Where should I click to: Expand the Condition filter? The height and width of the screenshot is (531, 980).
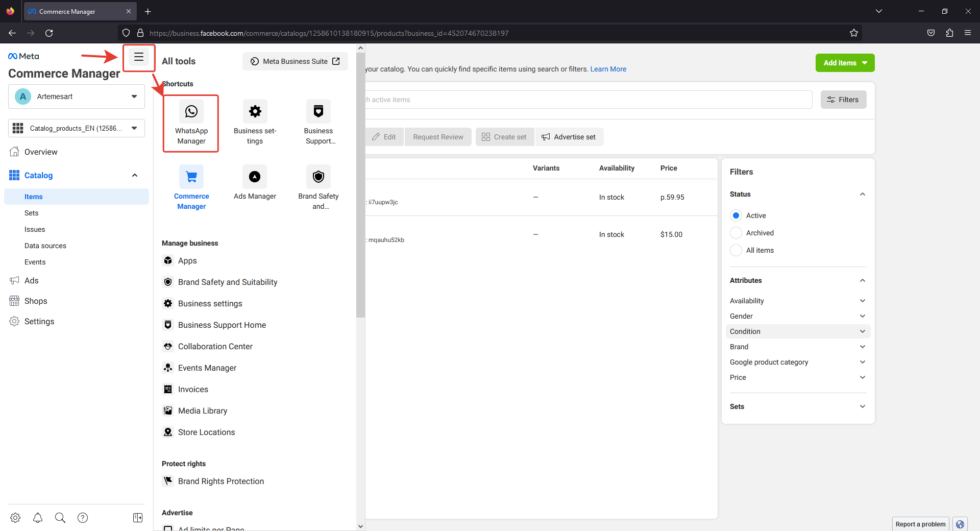pos(798,331)
